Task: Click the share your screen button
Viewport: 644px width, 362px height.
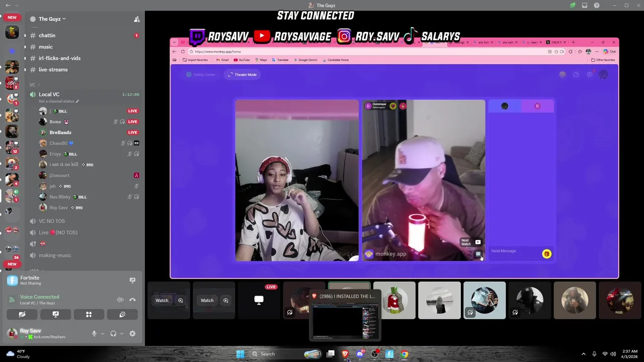Action: click(55, 314)
